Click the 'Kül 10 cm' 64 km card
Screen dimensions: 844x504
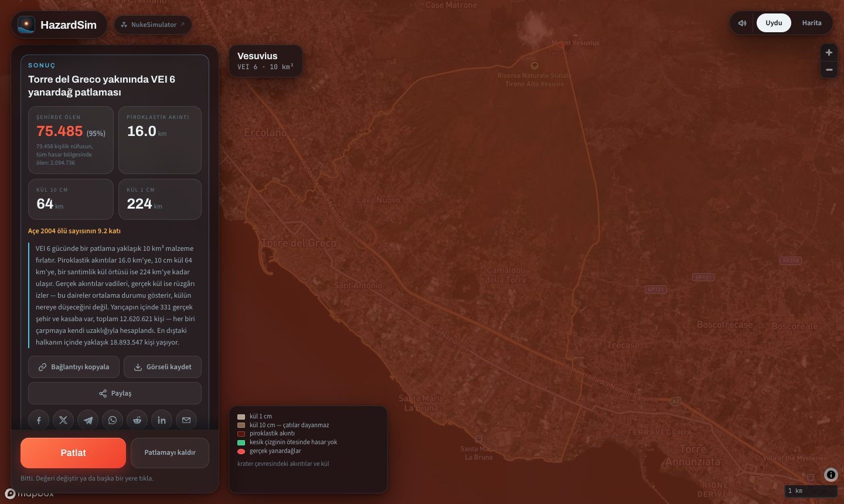(71, 199)
